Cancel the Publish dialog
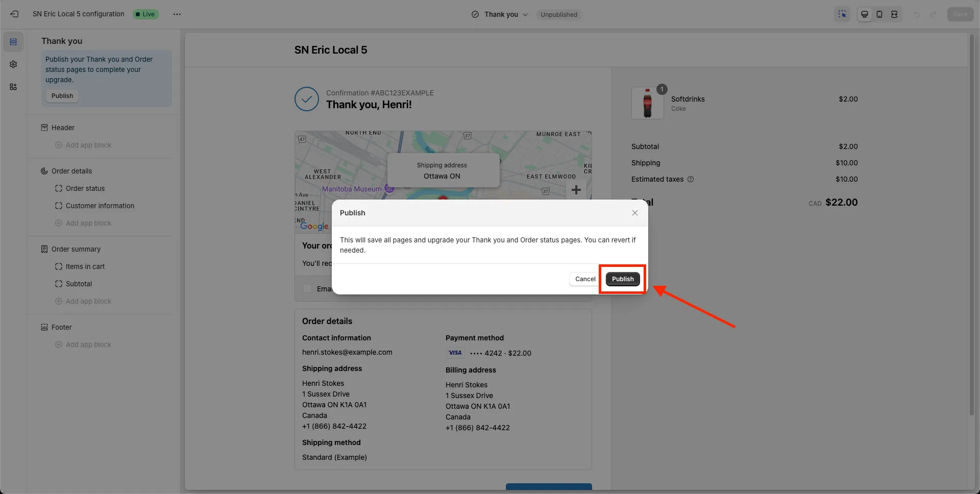The image size is (980, 494). (x=585, y=279)
